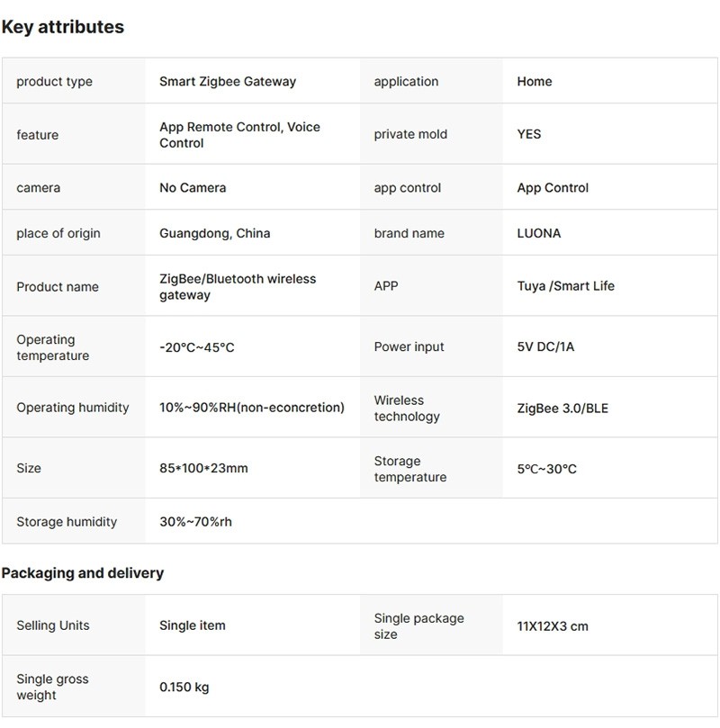Click the 0.150 kg gross weight value
The width and height of the screenshot is (720, 728).
184,688
